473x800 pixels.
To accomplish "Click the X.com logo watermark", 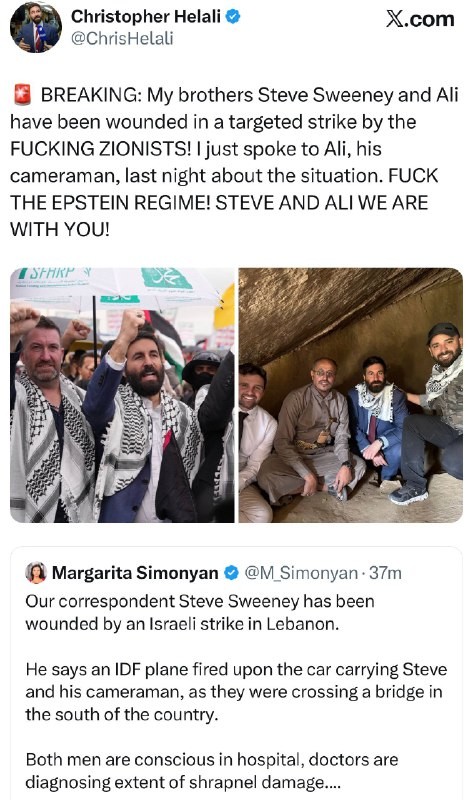I will click(x=419, y=19).
